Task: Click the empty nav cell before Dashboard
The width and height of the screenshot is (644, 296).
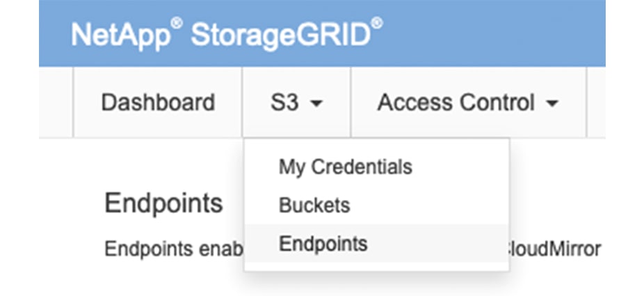Action: click(x=56, y=103)
